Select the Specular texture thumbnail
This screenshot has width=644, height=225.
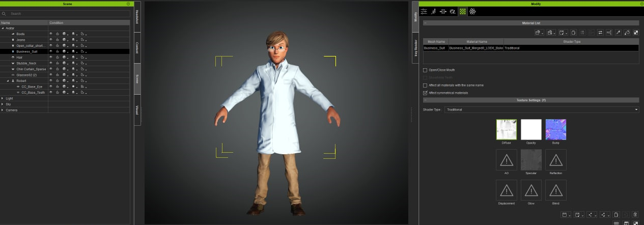[531, 159]
